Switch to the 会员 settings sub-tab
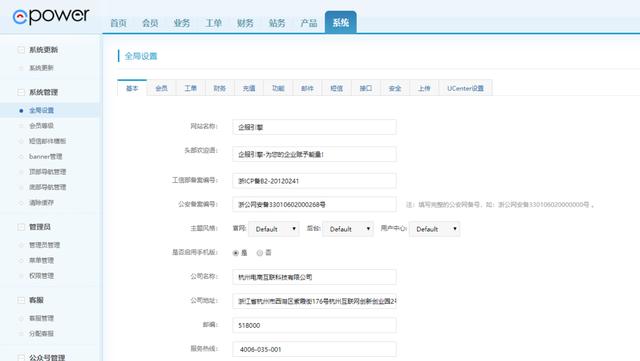 (161, 88)
